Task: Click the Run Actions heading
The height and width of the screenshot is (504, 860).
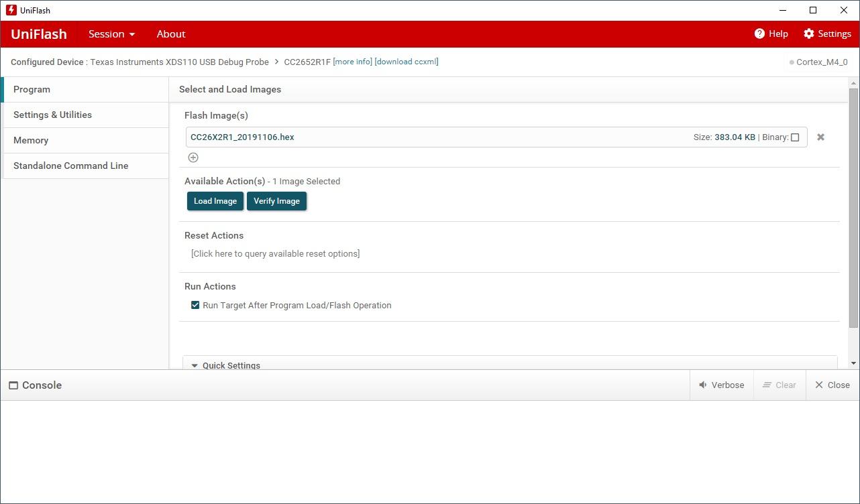Action: [x=210, y=287]
